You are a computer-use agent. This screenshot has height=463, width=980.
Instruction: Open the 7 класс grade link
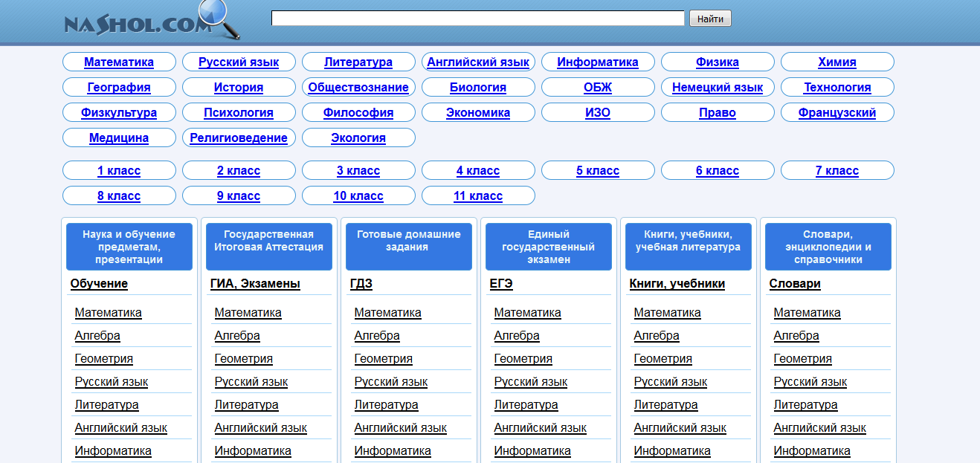837,171
